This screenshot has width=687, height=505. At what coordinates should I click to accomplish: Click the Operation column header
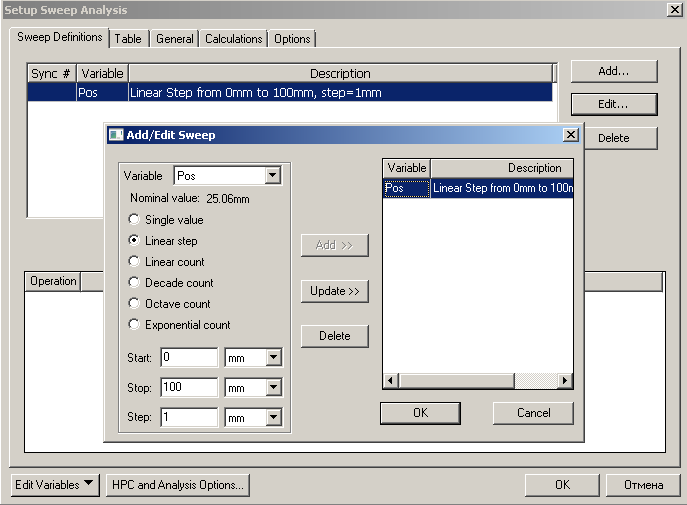pyautogui.click(x=53, y=281)
